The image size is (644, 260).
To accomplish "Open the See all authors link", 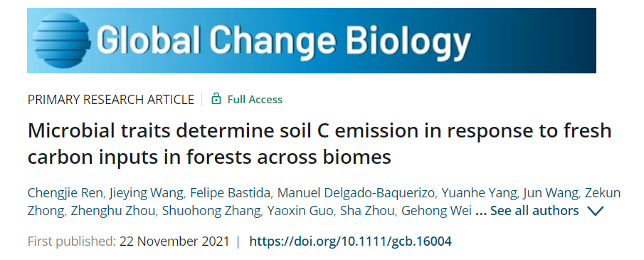I will 534,211.
